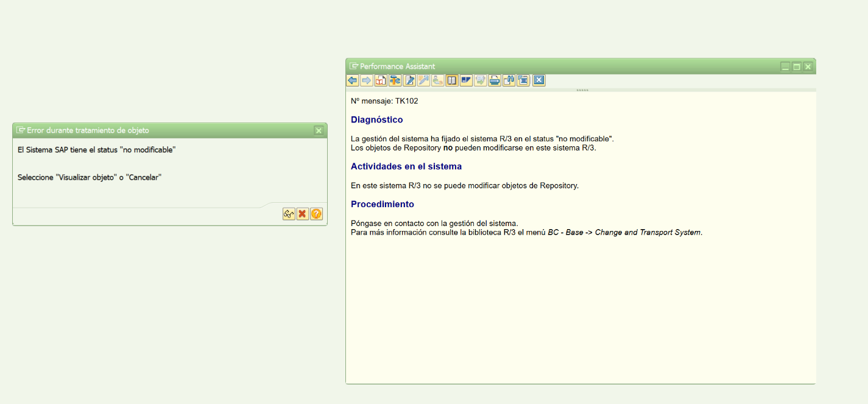Click the outline list icon in toolbar
Viewport: 868px width, 404px height.
(x=523, y=80)
